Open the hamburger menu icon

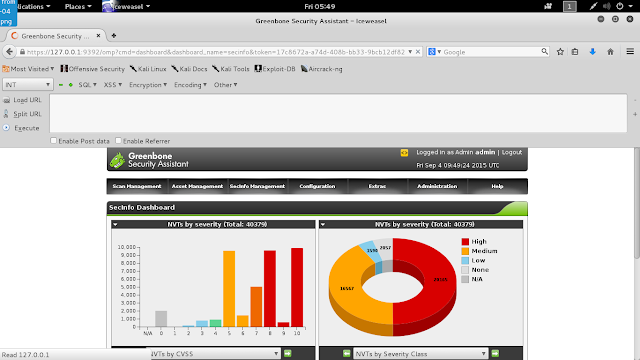[630, 51]
